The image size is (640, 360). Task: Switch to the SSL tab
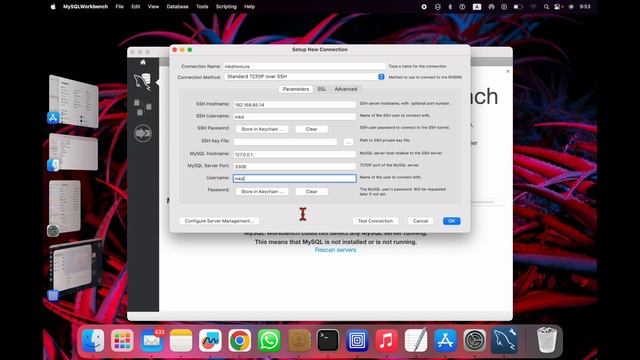pyautogui.click(x=322, y=89)
